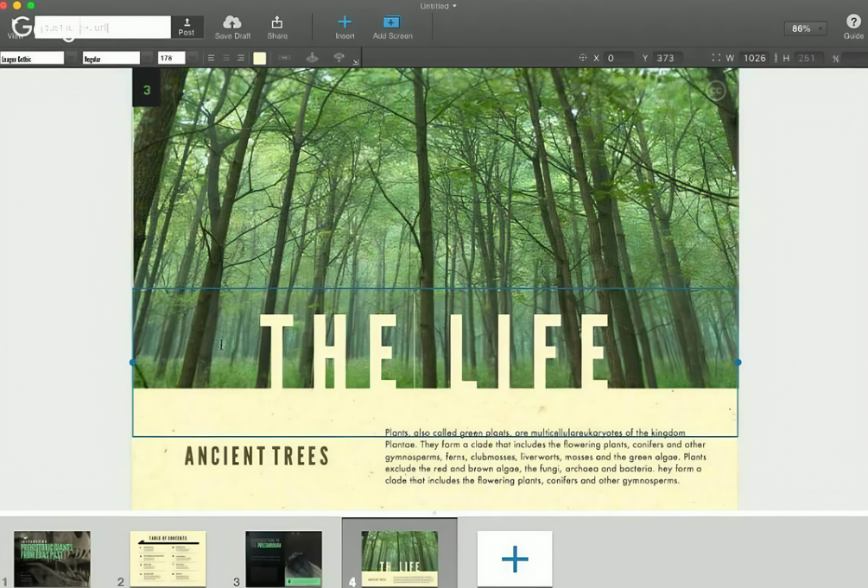Click the CC license icon on photo
Viewport: 868px width, 588px height.
coord(716,91)
